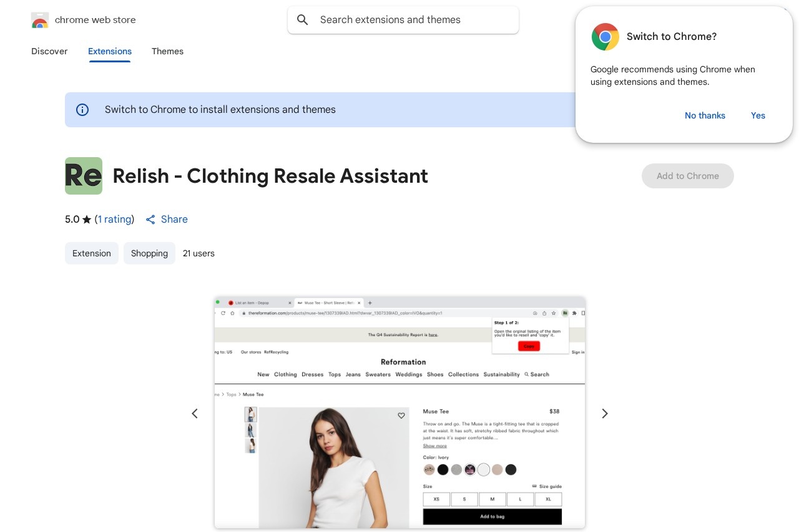Open the Relish screenshot preview image

[399, 412]
